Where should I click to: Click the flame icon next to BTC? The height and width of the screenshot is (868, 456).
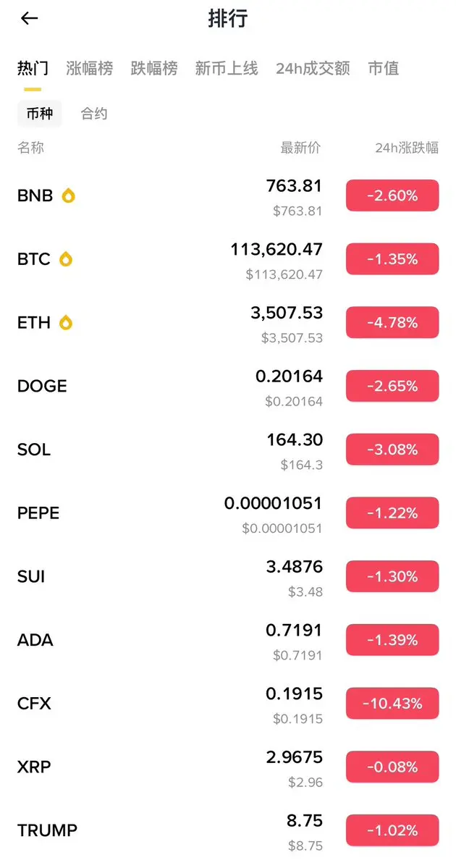pos(66,259)
